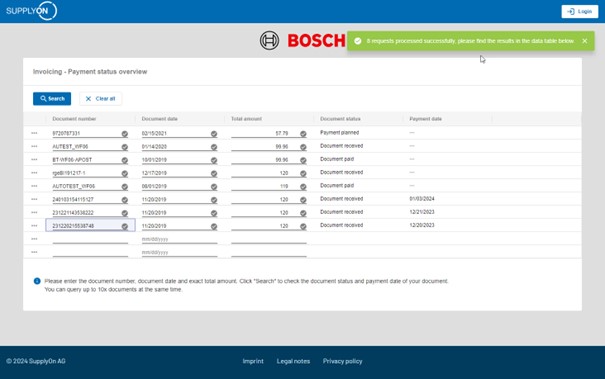This screenshot has height=379, width=605.
Task: Click the check icon next to amount 57.79
Action: click(303, 134)
